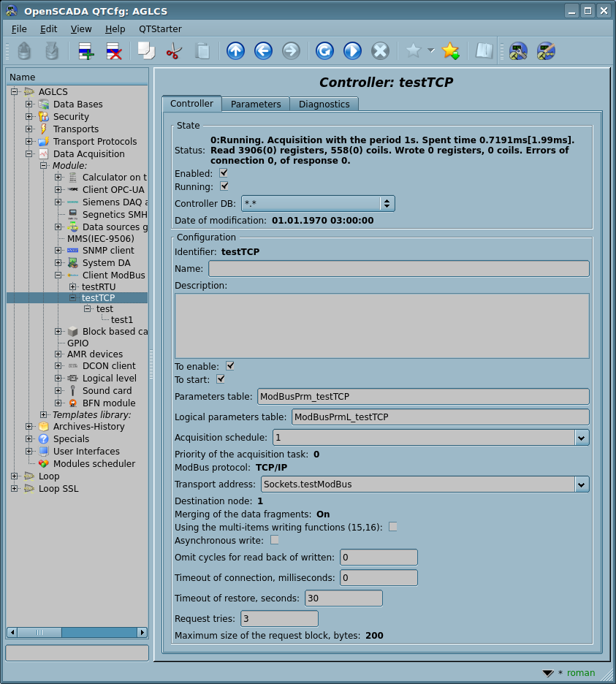Open the Acquisition schedule dropdown arrow
The height and width of the screenshot is (684, 616).
tap(581, 438)
